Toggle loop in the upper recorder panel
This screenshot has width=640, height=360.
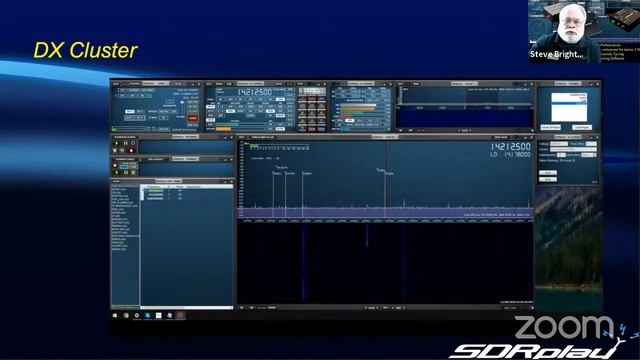pyautogui.click(x=133, y=143)
